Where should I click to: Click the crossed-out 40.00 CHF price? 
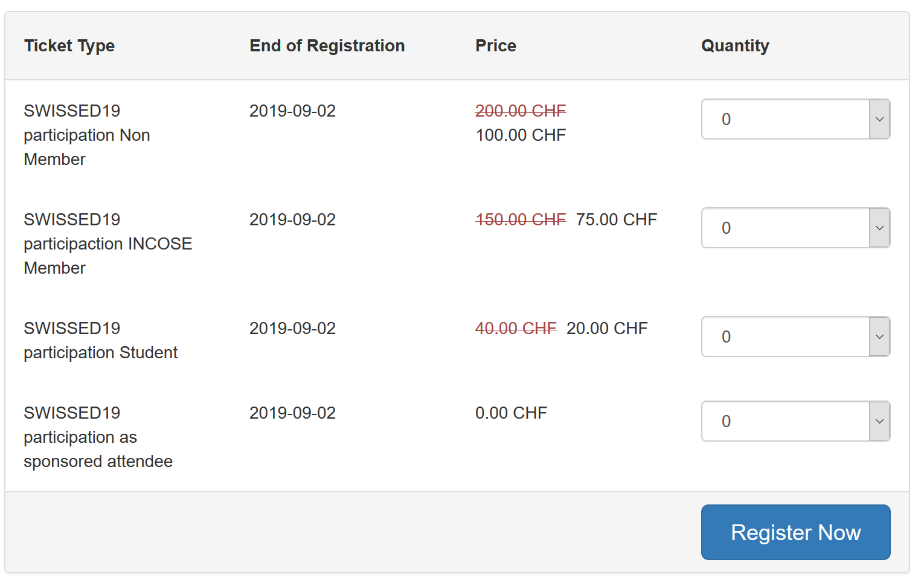pyautogui.click(x=516, y=328)
